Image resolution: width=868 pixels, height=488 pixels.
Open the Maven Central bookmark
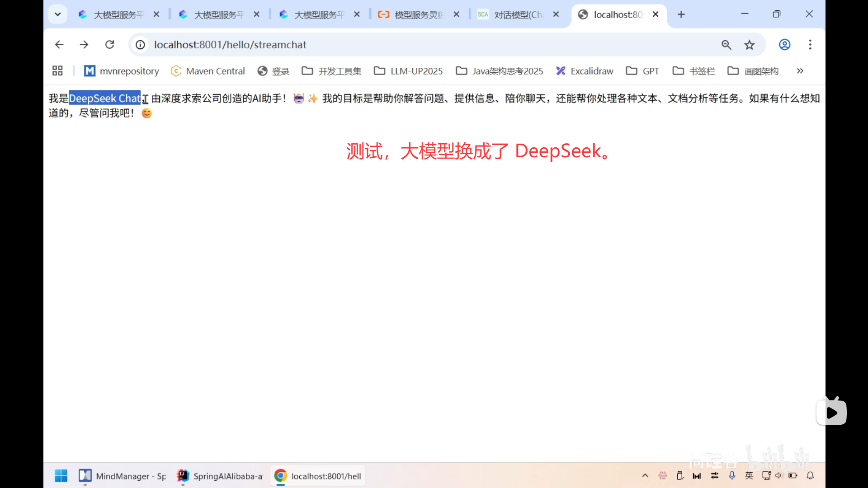click(x=208, y=71)
